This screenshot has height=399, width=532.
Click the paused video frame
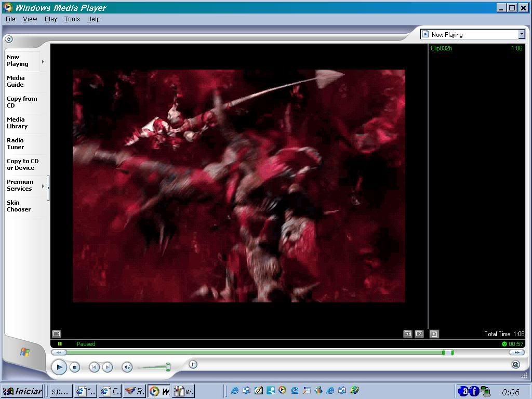(239, 186)
